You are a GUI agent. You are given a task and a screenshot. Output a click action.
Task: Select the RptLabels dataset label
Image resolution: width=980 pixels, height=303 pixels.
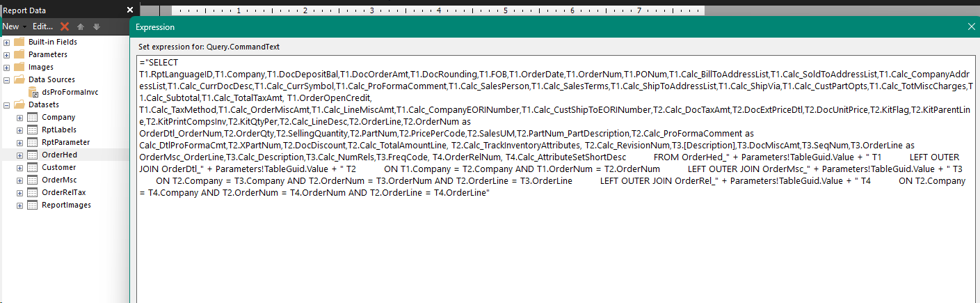pyautogui.click(x=59, y=130)
